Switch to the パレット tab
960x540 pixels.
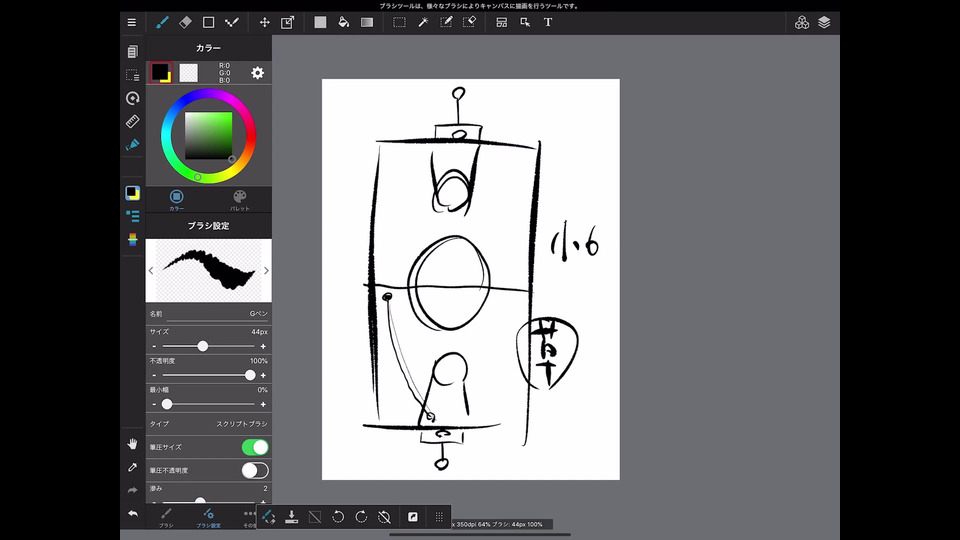[239, 200]
